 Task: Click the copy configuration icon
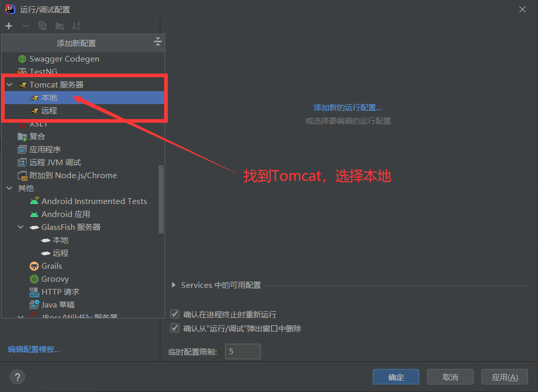42,26
